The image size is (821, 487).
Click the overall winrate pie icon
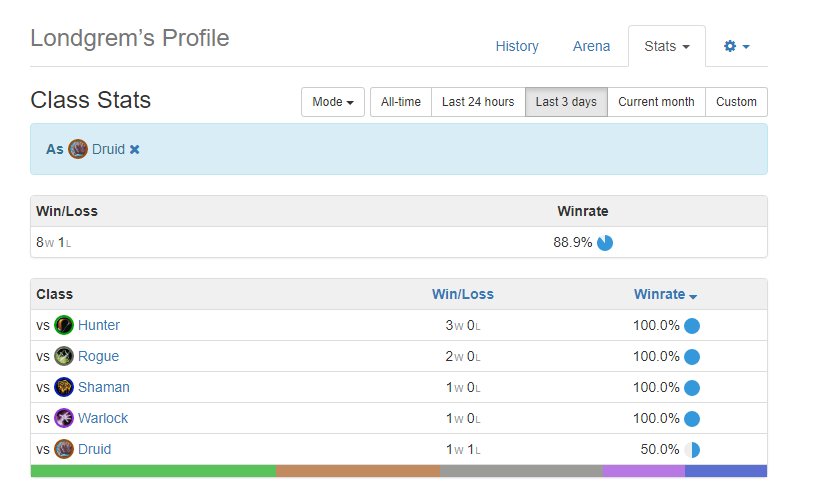point(605,243)
